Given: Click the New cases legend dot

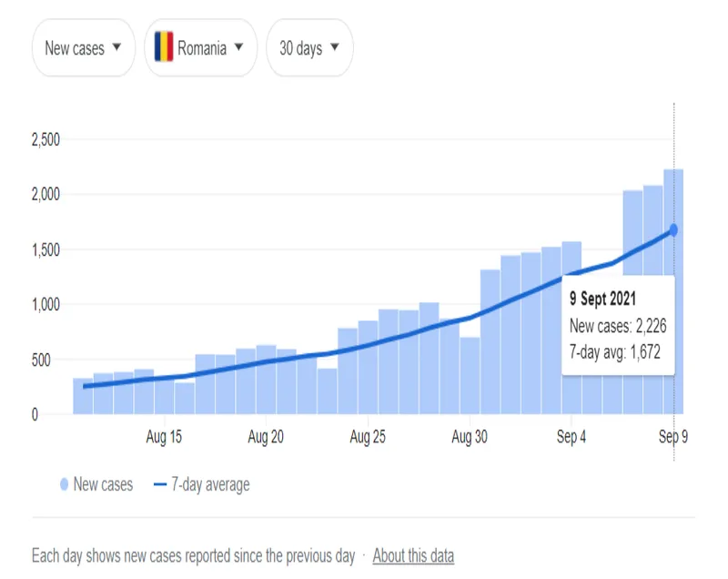Looking at the screenshot, I should 64,484.
